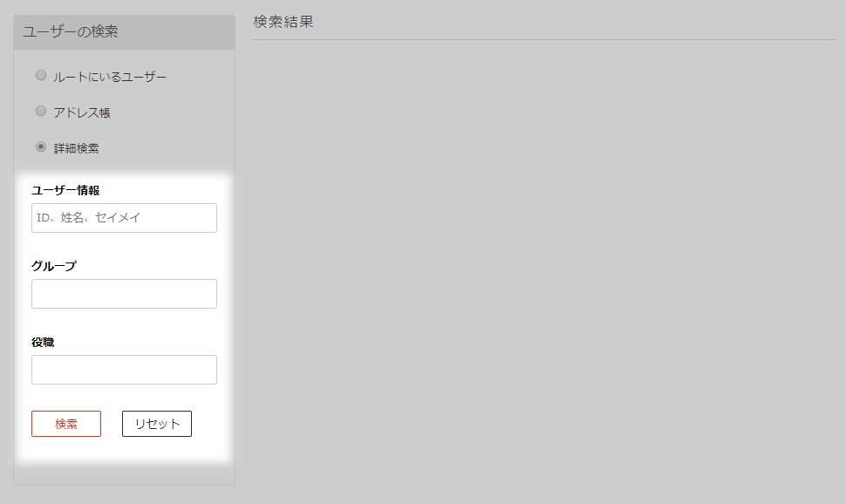Click the ユーザーの検索 panel header
Screen dimensions: 846x504
[124, 32]
